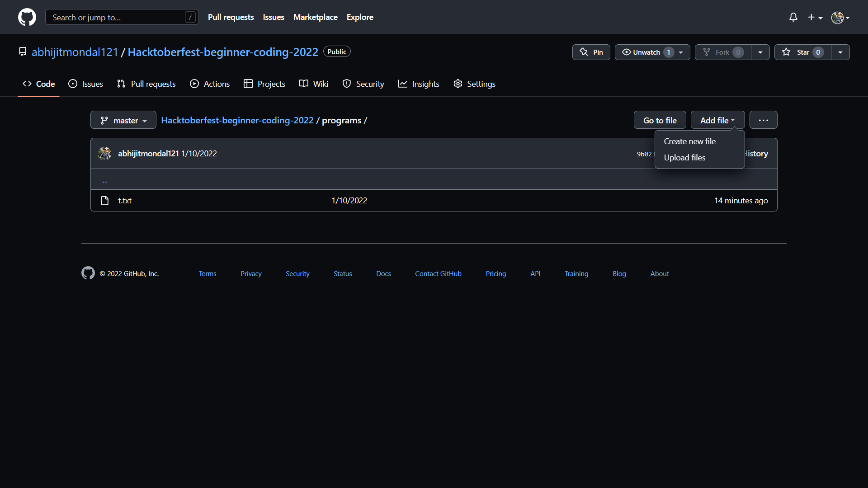
Task: Select Create new file menu option
Action: click(x=689, y=141)
